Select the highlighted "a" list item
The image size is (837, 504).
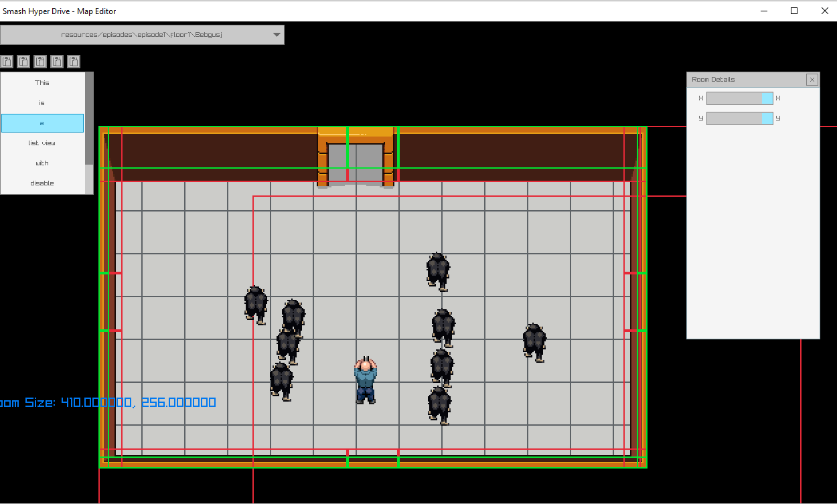pyautogui.click(x=42, y=123)
